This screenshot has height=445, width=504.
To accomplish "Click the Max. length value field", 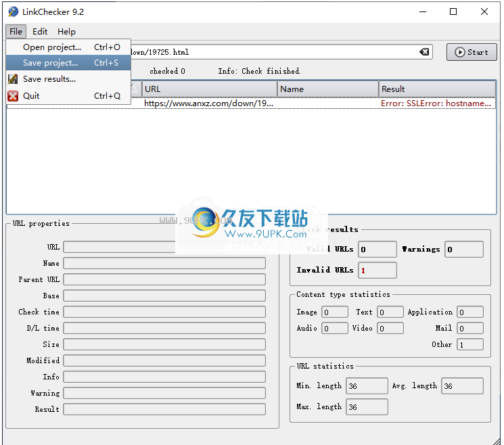I will click(x=367, y=406).
